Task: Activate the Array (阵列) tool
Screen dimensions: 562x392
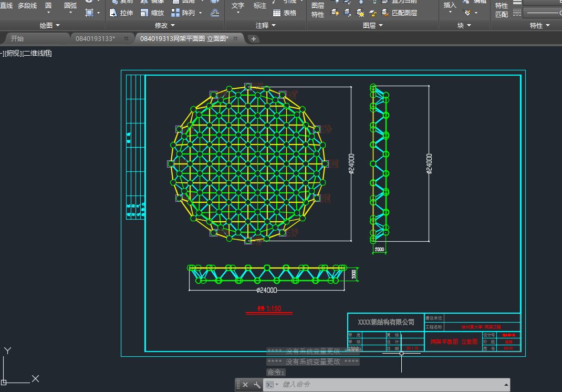Action: [x=183, y=13]
